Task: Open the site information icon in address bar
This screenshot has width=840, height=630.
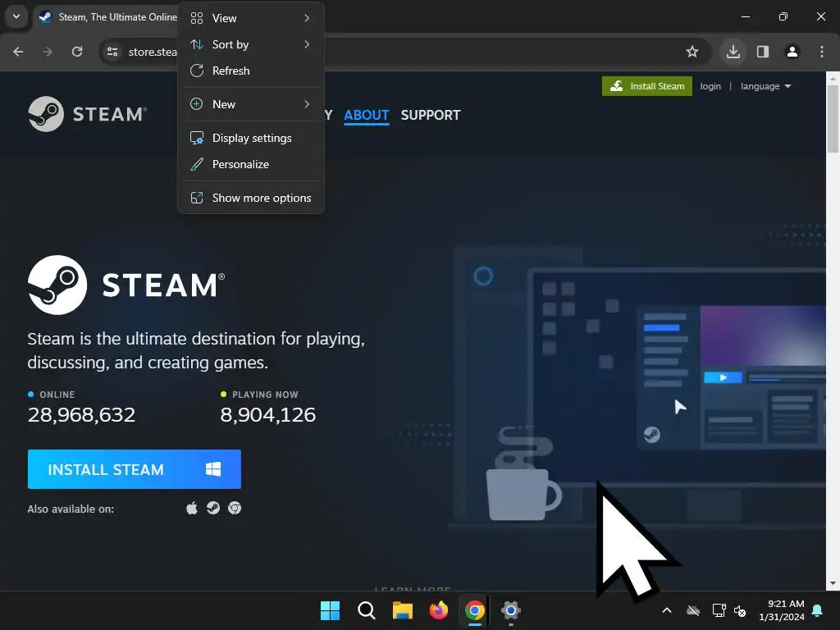Action: [x=112, y=52]
